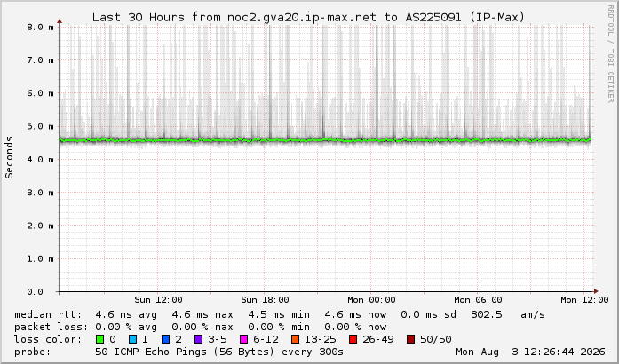Click the 'Mon 06:00' time axis label
This screenshot has width=619, height=364.
tap(478, 300)
